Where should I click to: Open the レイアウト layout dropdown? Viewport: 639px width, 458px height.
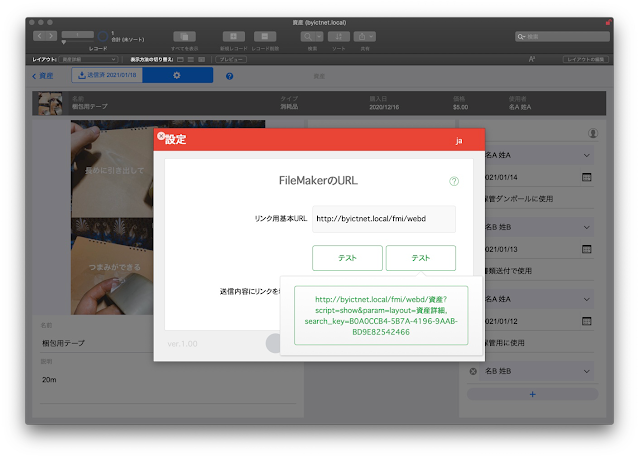88,59
